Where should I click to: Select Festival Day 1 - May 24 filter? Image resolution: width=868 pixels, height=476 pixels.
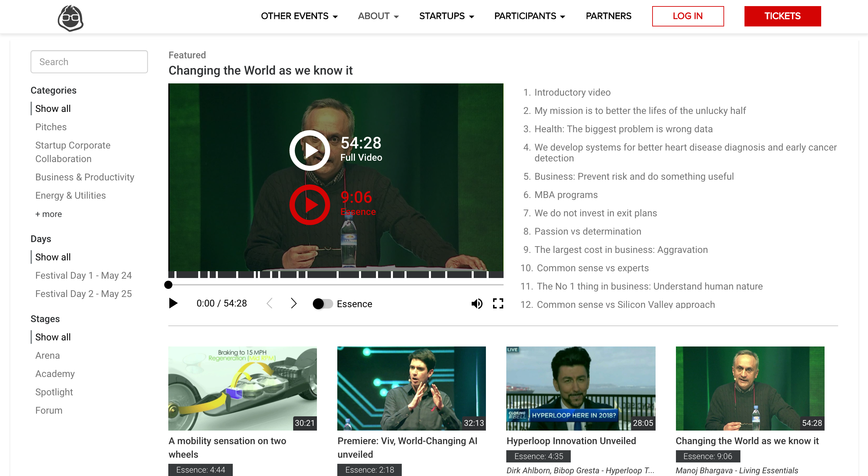tap(83, 275)
